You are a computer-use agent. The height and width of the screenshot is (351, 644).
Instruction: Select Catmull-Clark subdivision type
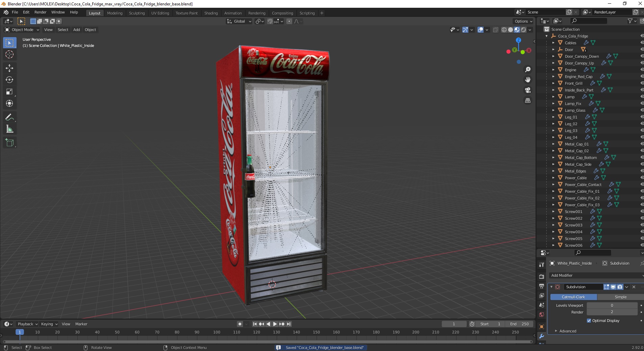(573, 297)
